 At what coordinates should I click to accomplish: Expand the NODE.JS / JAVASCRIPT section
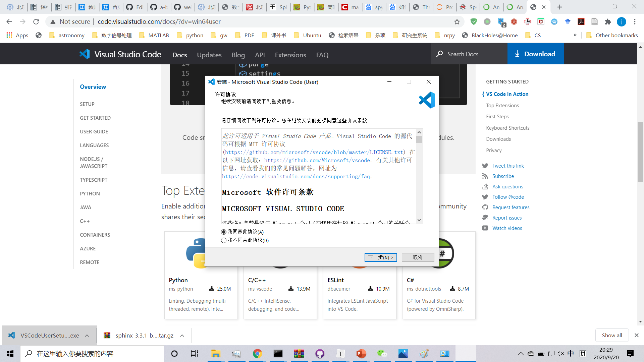point(94,163)
